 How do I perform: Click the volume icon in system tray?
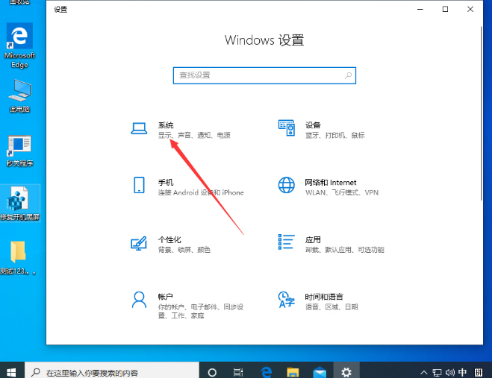click(450, 372)
